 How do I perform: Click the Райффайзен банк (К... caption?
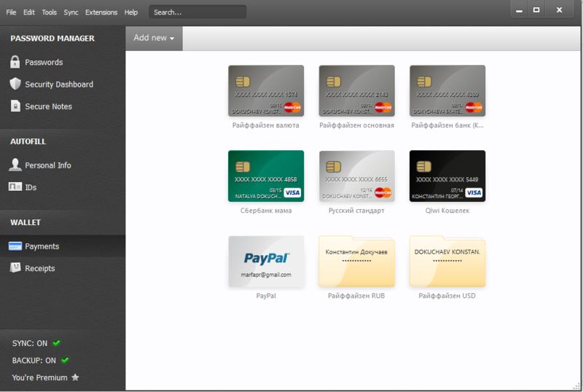[447, 125]
